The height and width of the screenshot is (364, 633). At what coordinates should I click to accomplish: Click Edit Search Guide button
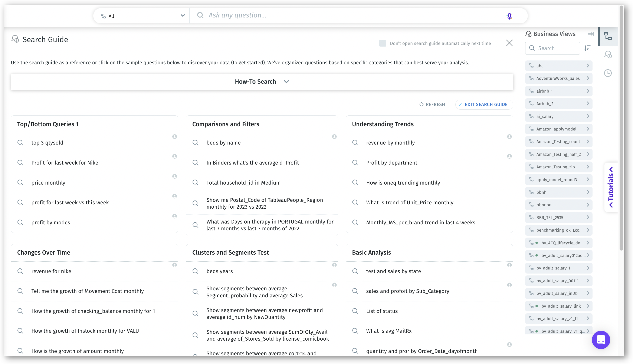coord(484,105)
